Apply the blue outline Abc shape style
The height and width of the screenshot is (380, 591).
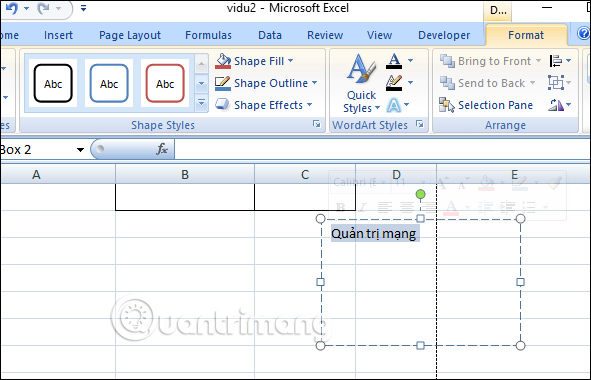point(109,83)
